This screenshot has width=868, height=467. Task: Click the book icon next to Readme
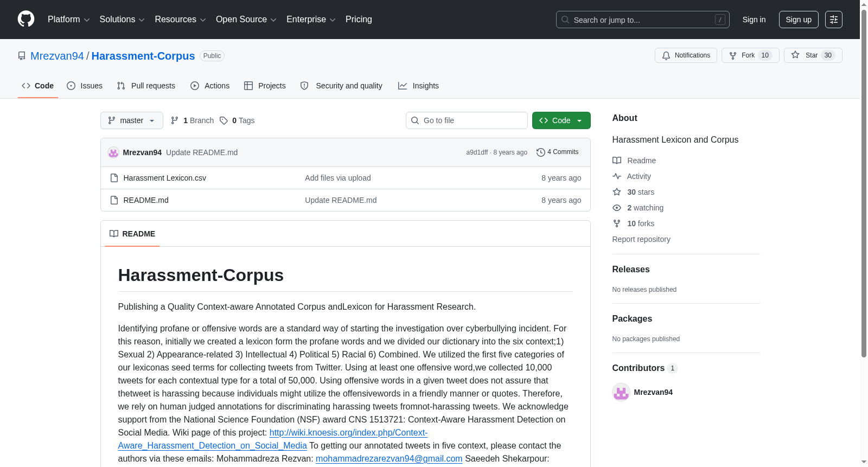click(617, 161)
